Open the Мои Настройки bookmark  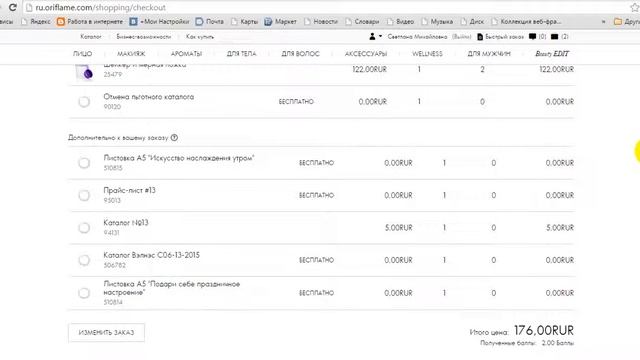pos(160,22)
